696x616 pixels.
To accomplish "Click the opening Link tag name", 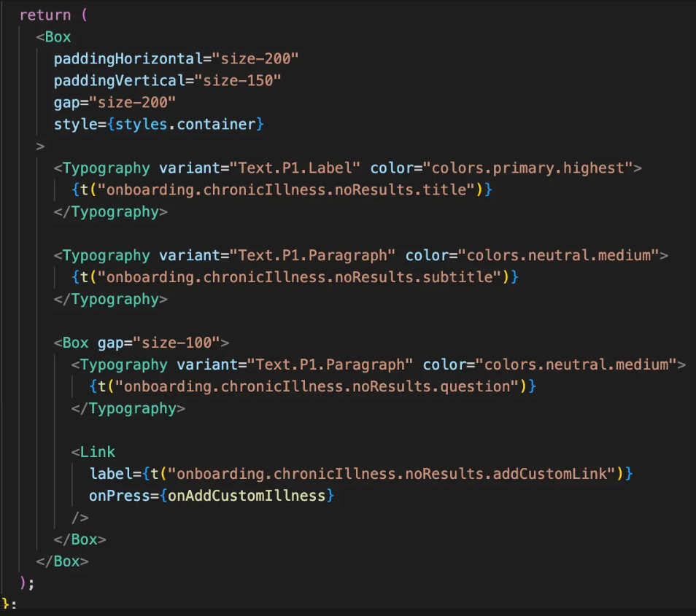I will click(97, 452).
